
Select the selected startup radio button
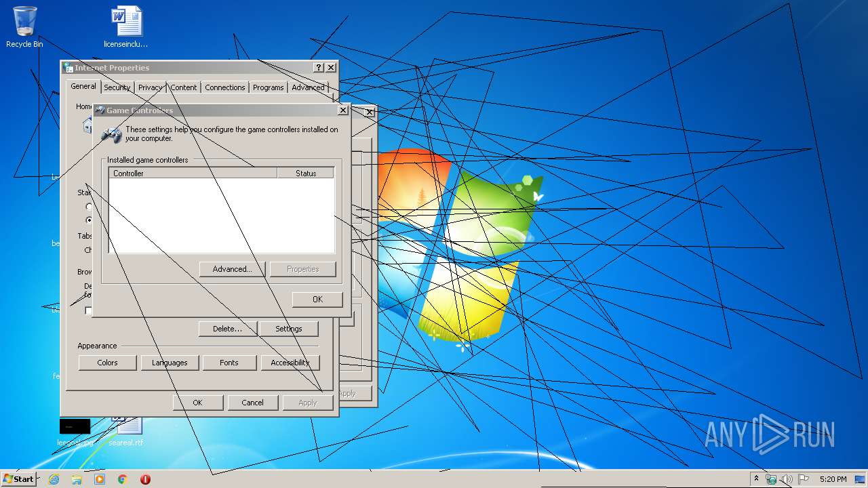[89, 220]
